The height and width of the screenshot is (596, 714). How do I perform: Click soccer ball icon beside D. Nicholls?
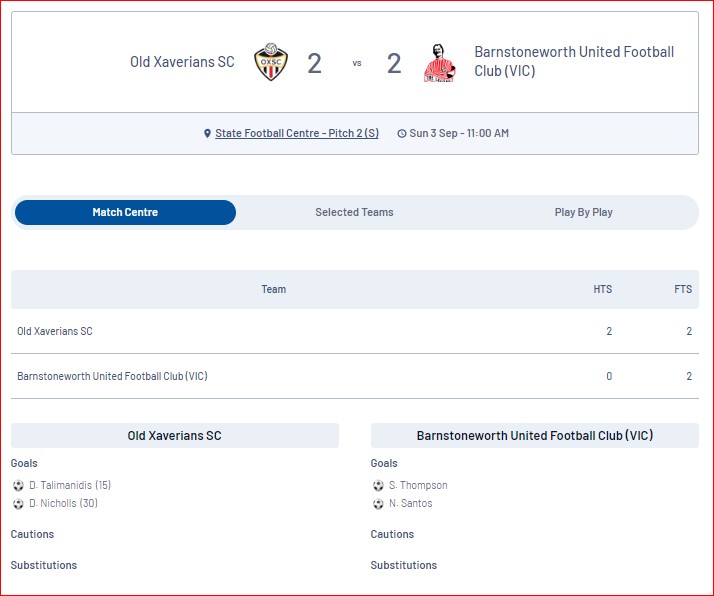[18, 504]
